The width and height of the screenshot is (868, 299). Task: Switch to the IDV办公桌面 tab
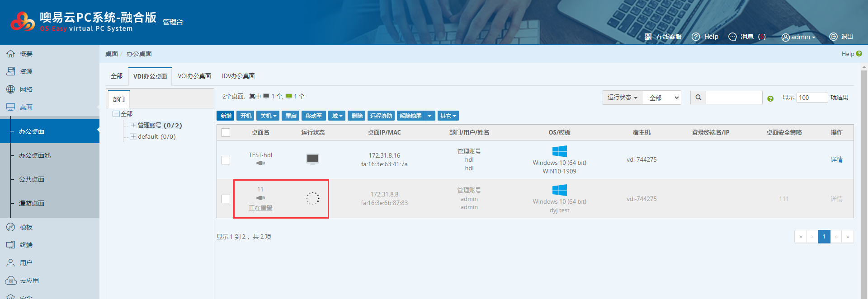click(238, 76)
